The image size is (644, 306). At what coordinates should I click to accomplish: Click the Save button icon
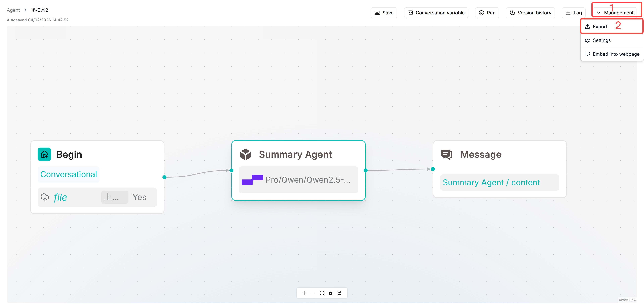pos(377,13)
